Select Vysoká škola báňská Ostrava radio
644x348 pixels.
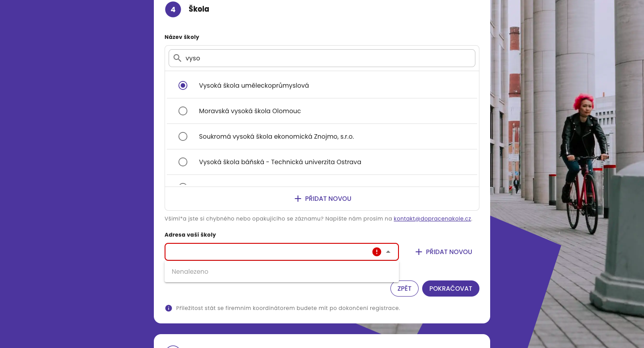[183, 162]
